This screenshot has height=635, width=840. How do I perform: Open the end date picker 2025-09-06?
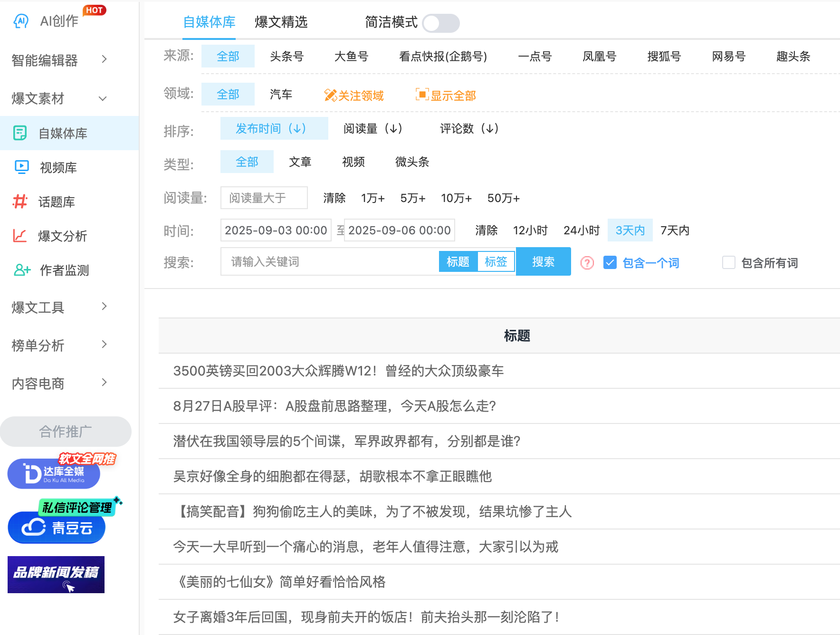click(400, 230)
